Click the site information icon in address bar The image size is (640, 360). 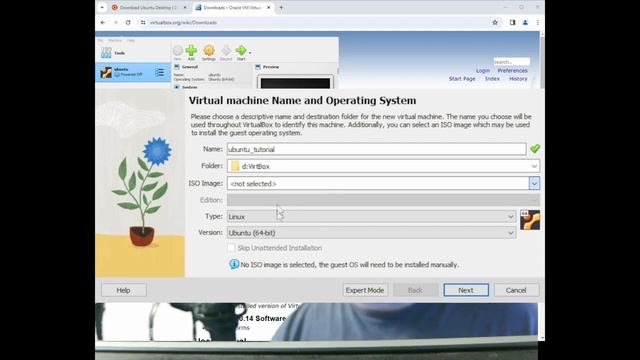[143, 22]
